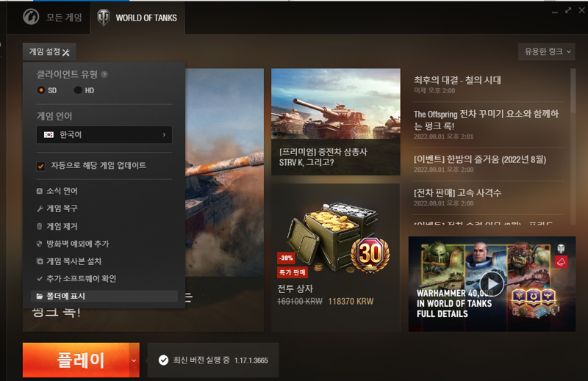This screenshot has height=381, width=588.
Task: Click the help icon next to 클라이언트 유형
Action: pyautogui.click(x=104, y=75)
